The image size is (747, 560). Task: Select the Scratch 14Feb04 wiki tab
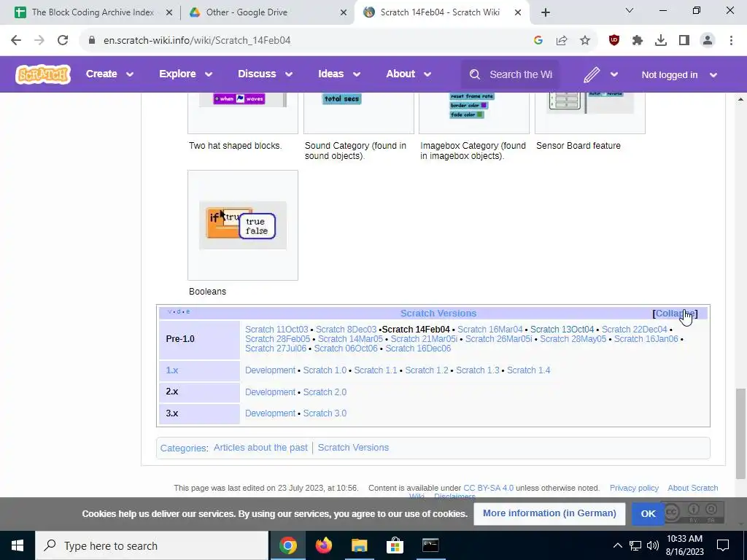click(x=440, y=12)
